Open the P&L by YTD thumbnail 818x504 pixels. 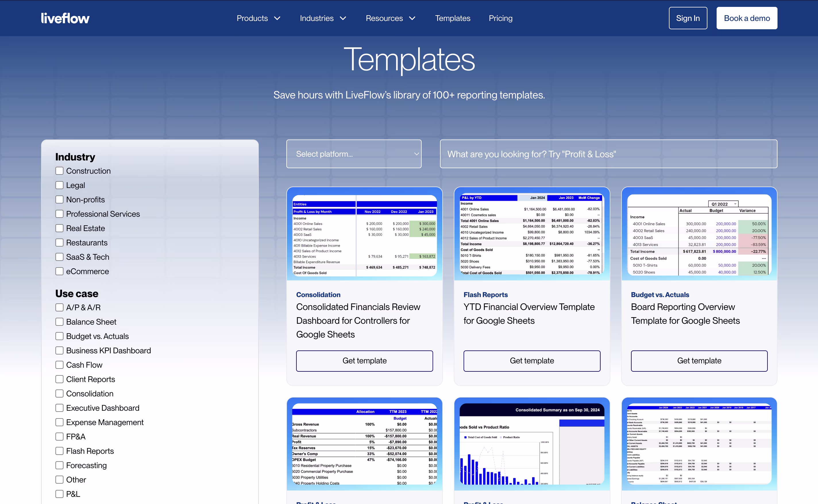pos(532,234)
